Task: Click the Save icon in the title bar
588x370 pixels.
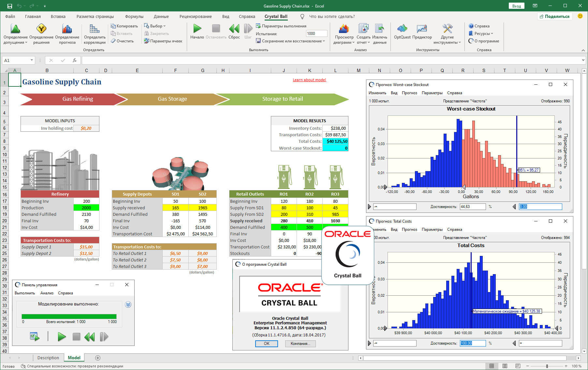Action: [x=9, y=6]
